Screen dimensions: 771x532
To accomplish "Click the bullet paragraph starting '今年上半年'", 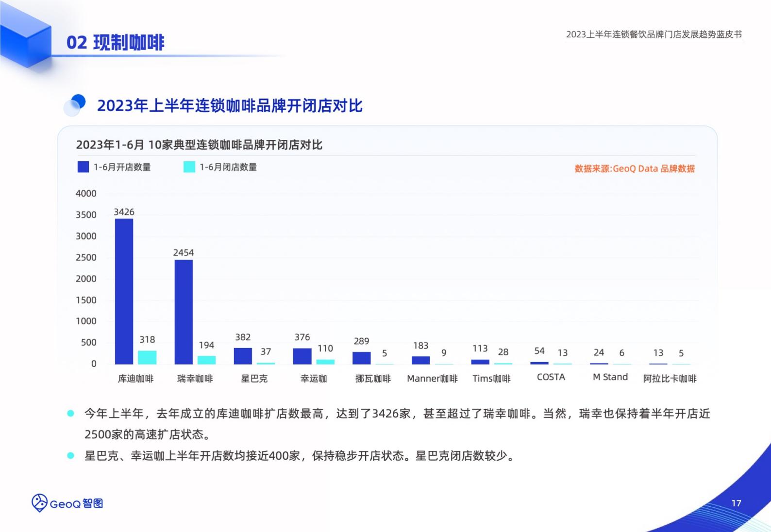I will coord(397,424).
